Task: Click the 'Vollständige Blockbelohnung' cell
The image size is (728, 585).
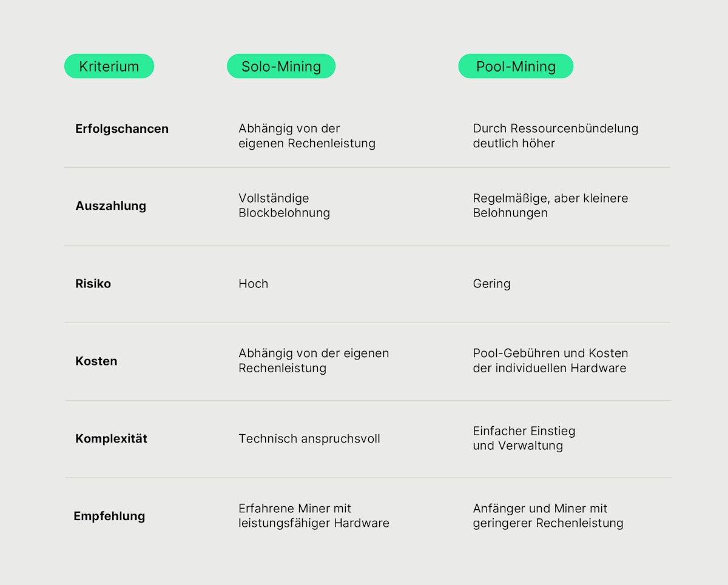Action: (284, 206)
